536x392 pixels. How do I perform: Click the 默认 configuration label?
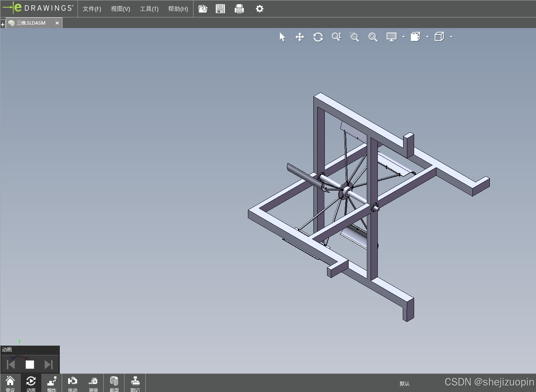pos(405,384)
